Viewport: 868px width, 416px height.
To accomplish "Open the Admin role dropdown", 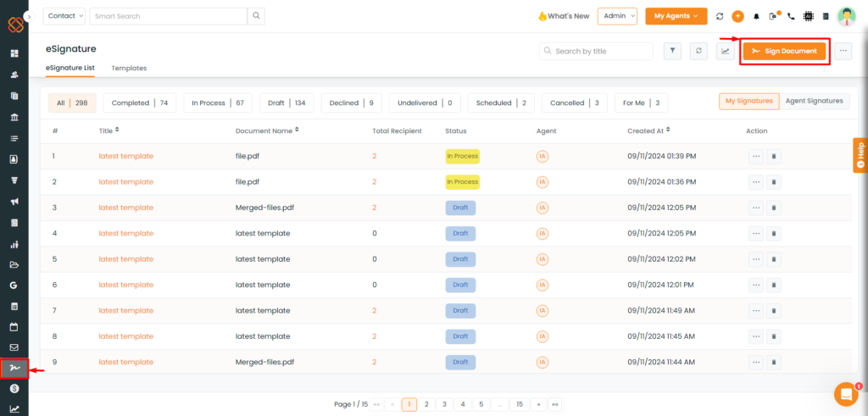I will [617, 16].
